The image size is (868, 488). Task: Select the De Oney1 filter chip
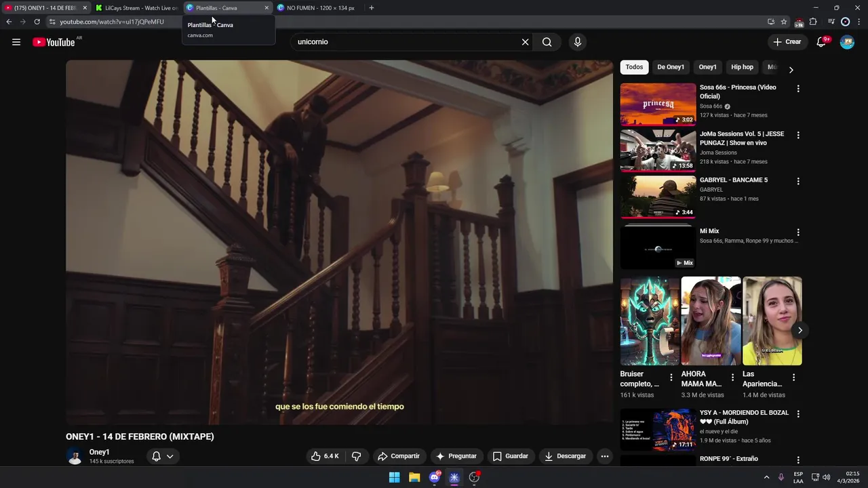(671, 67)
